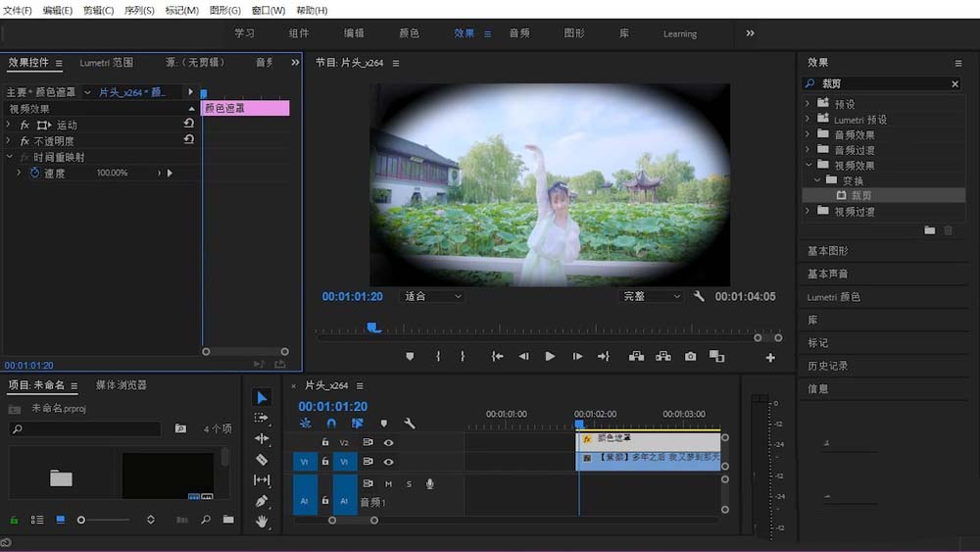Clear the effects search field with X
Screen dimensions: 980x552
pos(955,83)
